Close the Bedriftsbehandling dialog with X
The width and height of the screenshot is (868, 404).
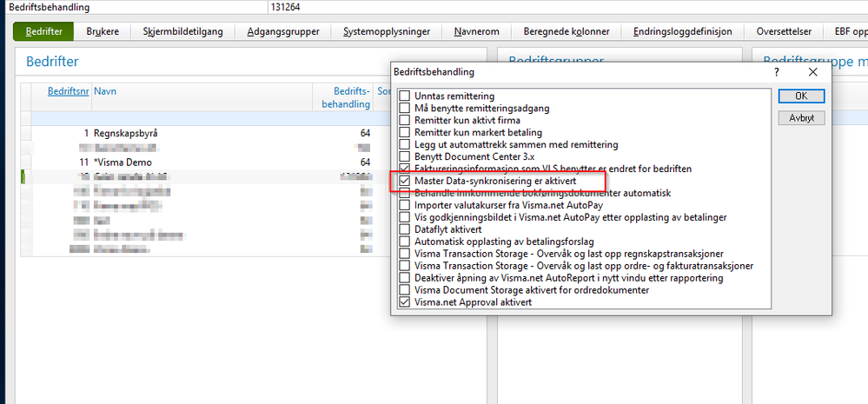[x=812, y=72]
